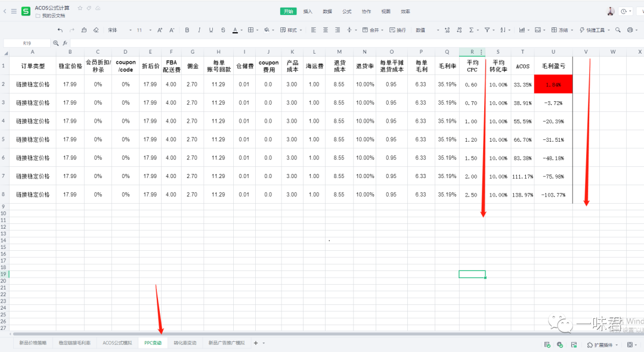Click the undo arrow icon
The image size is (644, 352).
click(x=60, y=30)
